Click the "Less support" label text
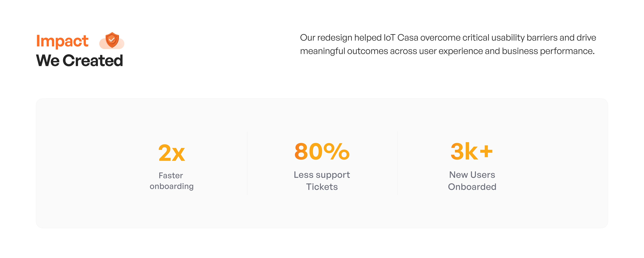 click(x=322, y=175)
